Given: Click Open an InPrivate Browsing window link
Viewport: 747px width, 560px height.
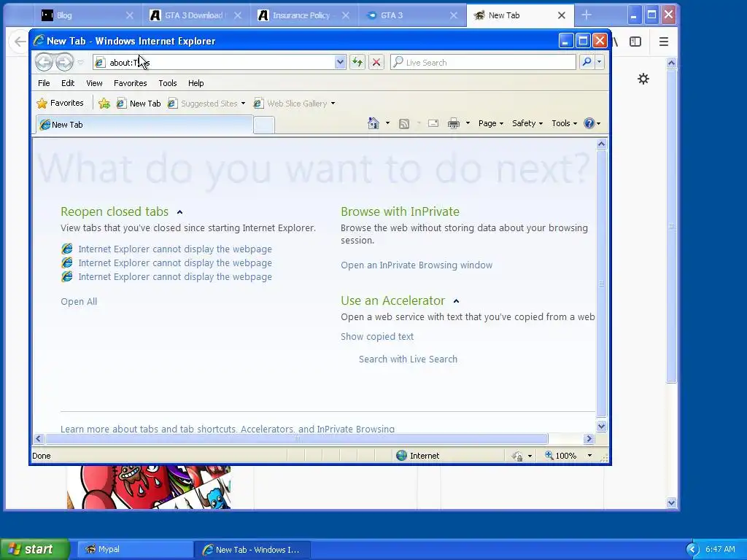Looking at the screenshot, I should coord(417,265).
